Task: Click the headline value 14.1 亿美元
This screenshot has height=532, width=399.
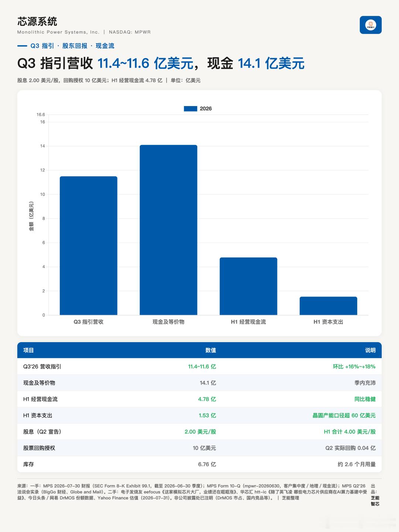Action: pos(271,64)
